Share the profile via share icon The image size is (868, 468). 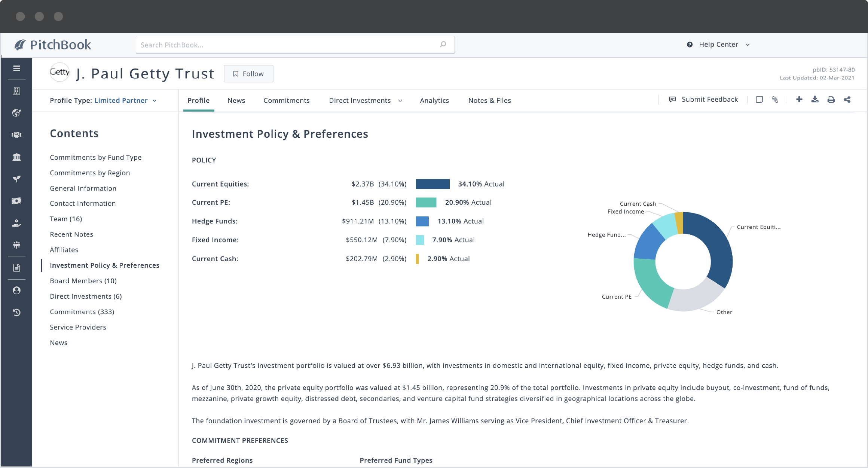[847, 100]
